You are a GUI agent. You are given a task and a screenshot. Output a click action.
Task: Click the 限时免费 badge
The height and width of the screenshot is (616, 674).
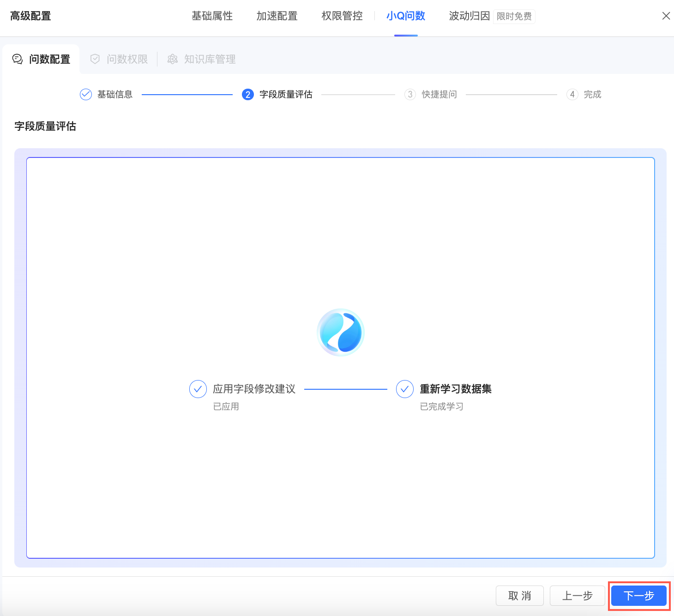[514, 17]
